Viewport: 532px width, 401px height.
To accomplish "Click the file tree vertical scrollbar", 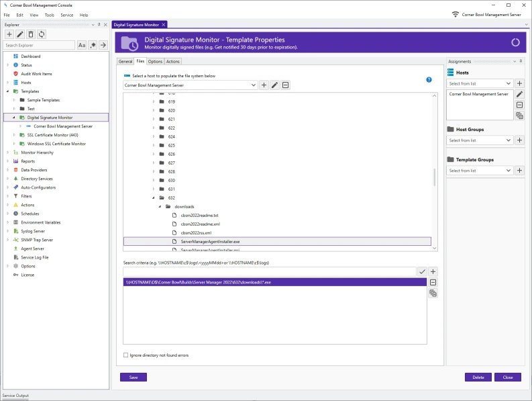I will (x=434, y=177).
